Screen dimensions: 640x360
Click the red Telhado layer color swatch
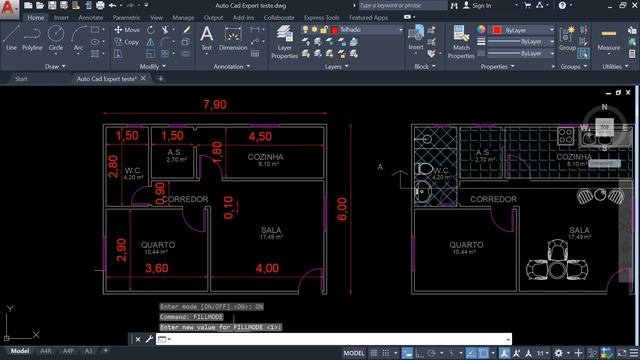tap(335, 30)
